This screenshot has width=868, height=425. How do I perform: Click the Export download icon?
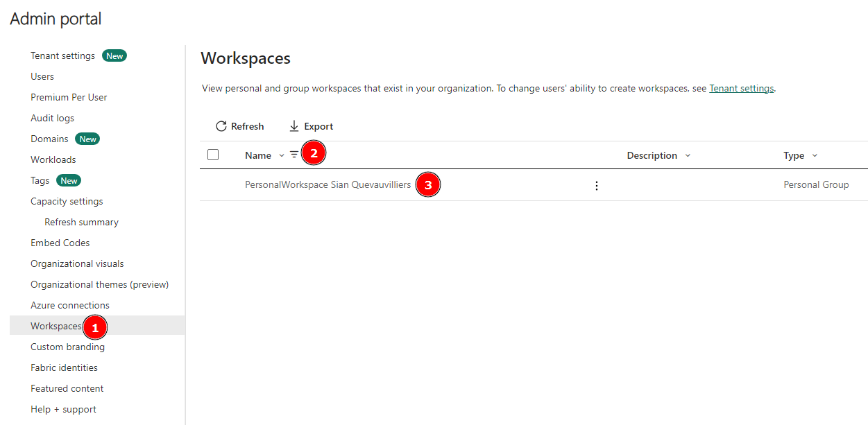(x=293, y=126)
